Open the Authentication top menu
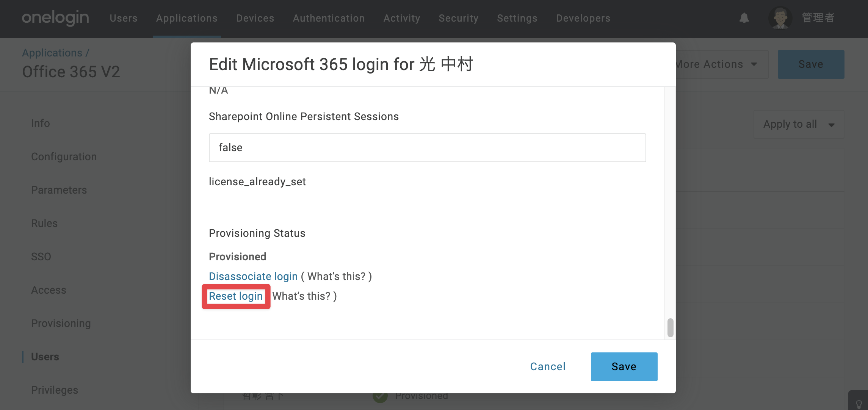868x410 pixels. tap(329, 18)
